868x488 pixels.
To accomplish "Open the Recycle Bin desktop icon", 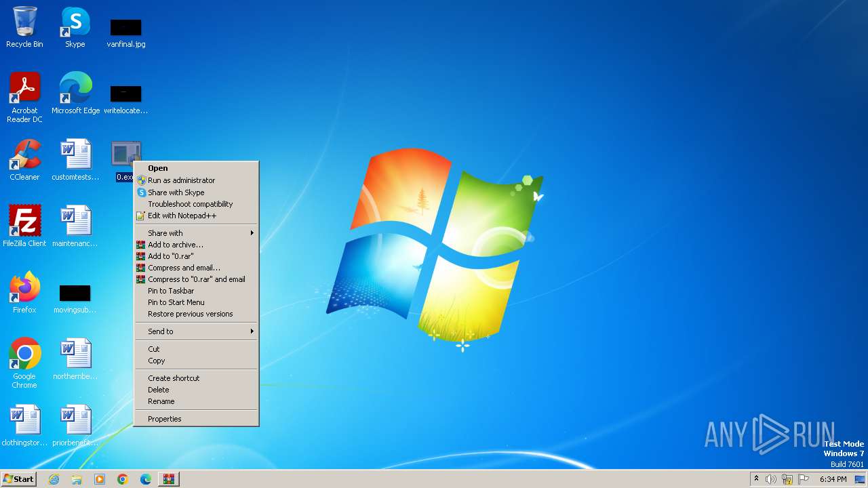I will [24, 27].
